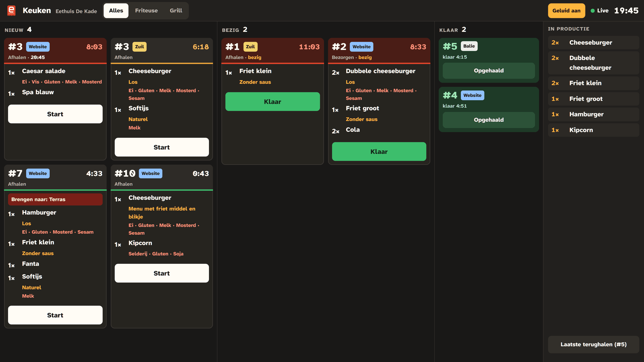Select Kipcorn item in order #10

click(140, 243)
